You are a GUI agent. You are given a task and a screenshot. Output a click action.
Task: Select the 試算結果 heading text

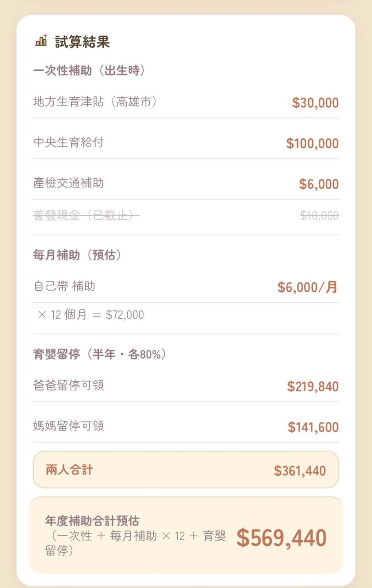click(x=82, y=42)
